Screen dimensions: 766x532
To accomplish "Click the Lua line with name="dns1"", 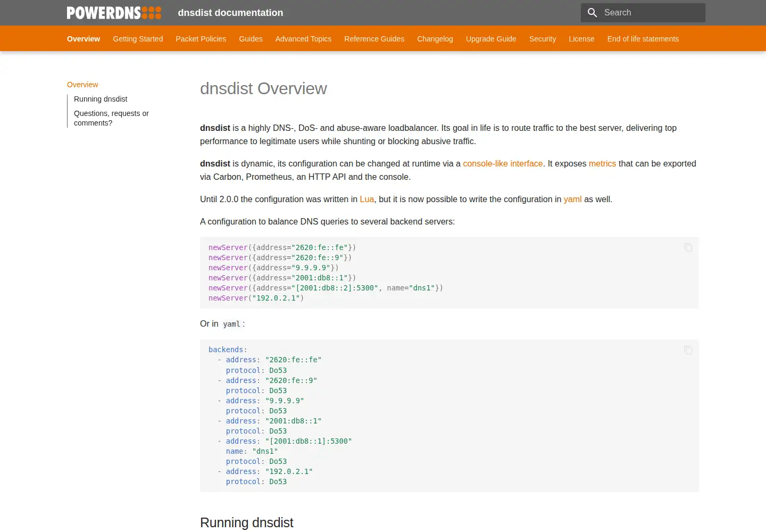I will click(x=326, y=288).
